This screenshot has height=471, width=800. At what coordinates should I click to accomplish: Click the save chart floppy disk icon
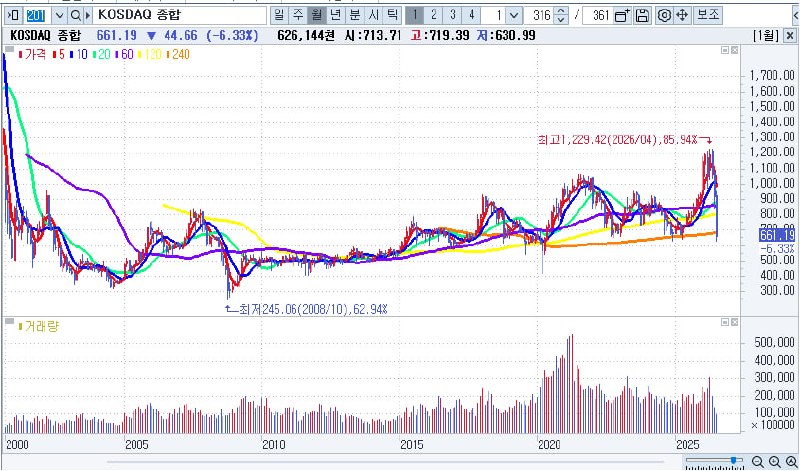[x=642, y=16]
